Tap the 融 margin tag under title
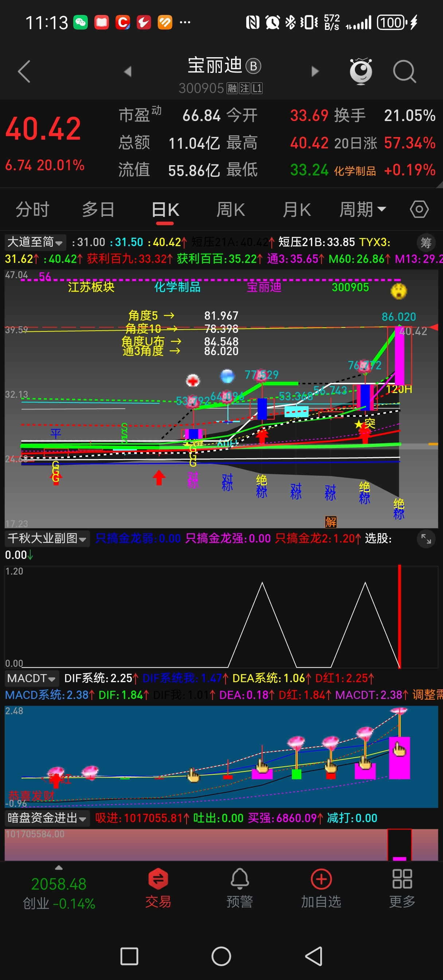 click(232, 89)
